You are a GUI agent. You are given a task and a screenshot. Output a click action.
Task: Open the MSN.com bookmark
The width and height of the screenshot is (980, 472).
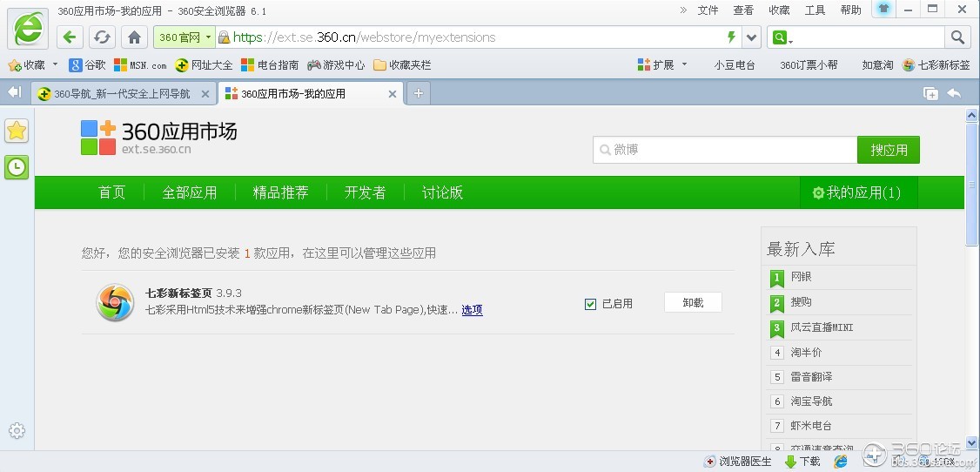click(140, 65)
